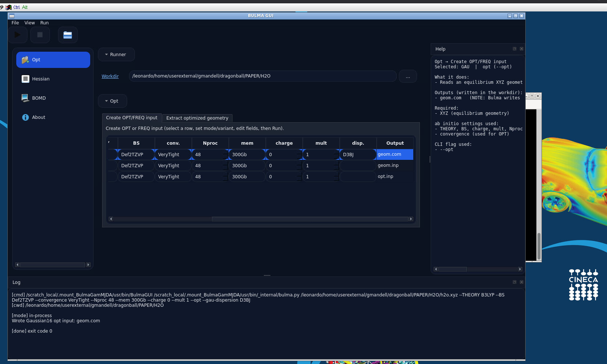Open the Hessian section in sidebar

point(53,79)
